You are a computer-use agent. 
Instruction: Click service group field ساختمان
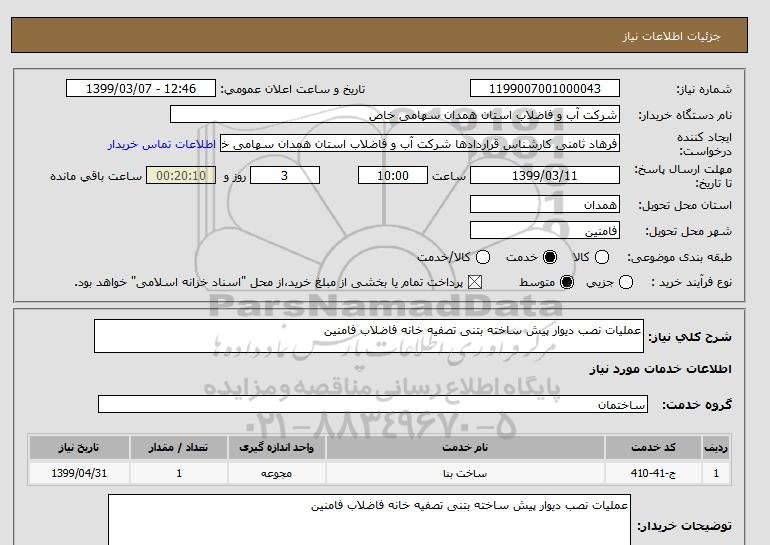[373, 405]
